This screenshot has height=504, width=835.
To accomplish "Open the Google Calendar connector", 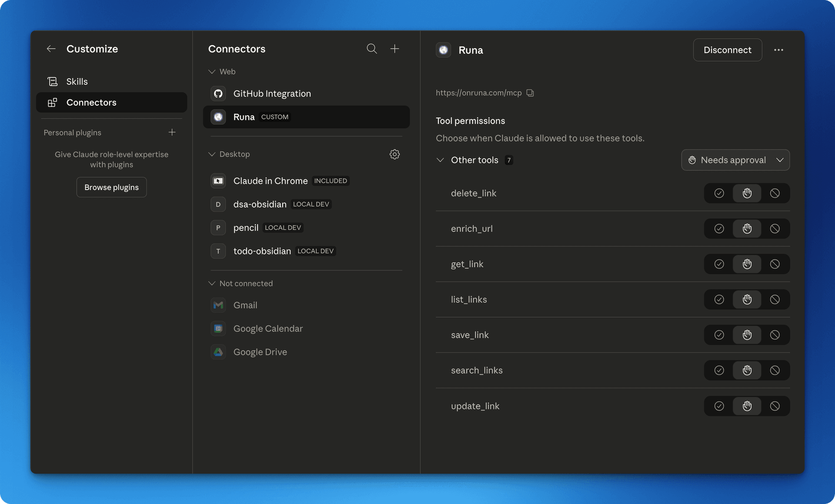I will coord(306,328).
